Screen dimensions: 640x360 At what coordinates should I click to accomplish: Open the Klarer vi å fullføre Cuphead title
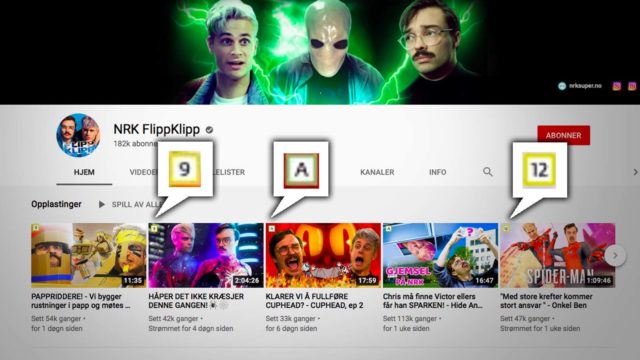[x=314, y=301]
